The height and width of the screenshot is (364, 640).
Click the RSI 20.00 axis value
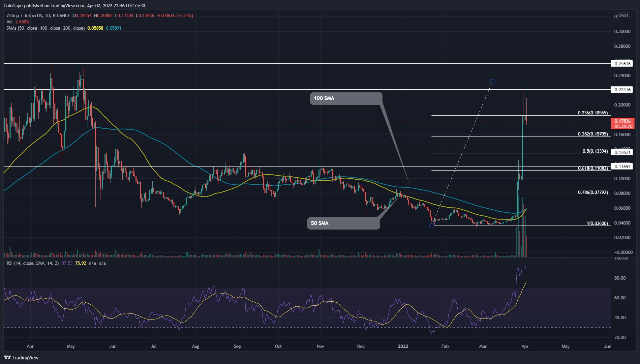click(620, 337)
